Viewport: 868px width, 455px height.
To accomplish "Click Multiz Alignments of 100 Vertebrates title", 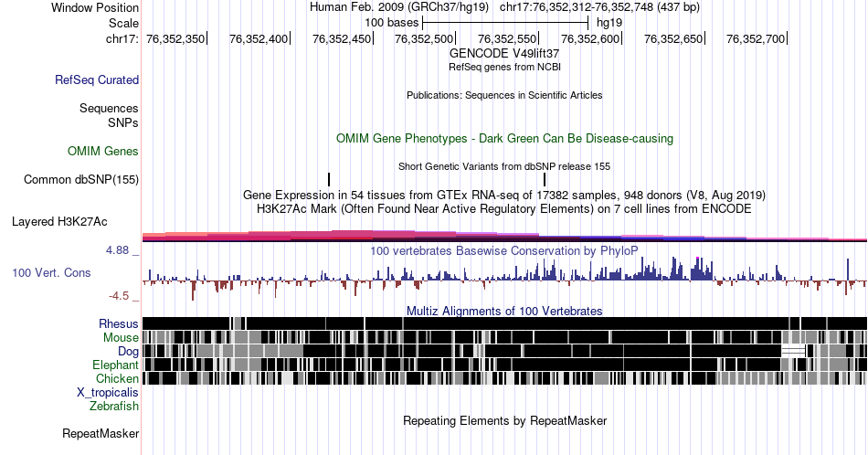I will point(504,311).
